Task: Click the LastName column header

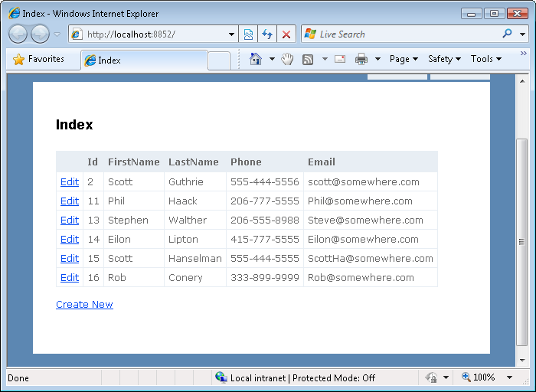Action: coord(194,162)
